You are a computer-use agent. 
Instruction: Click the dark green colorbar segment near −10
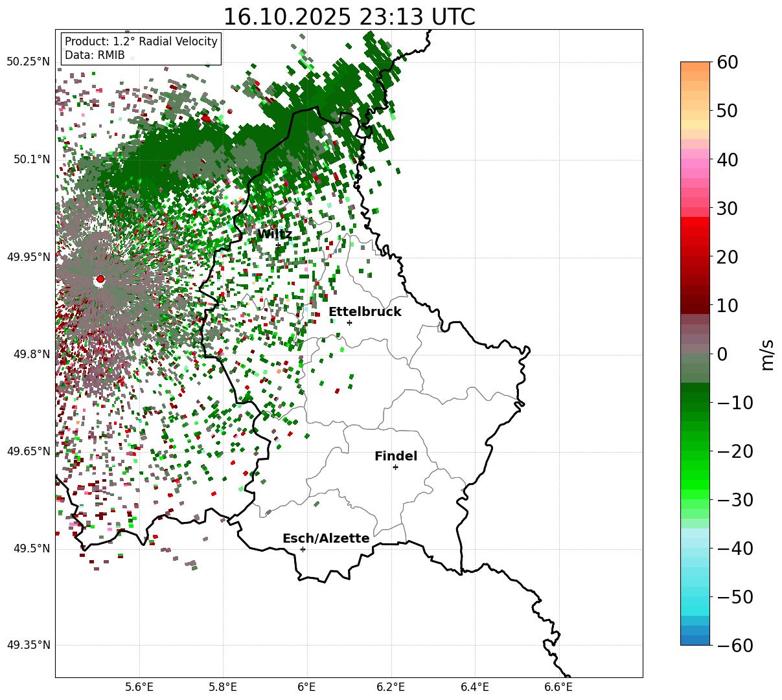point(695,398)
